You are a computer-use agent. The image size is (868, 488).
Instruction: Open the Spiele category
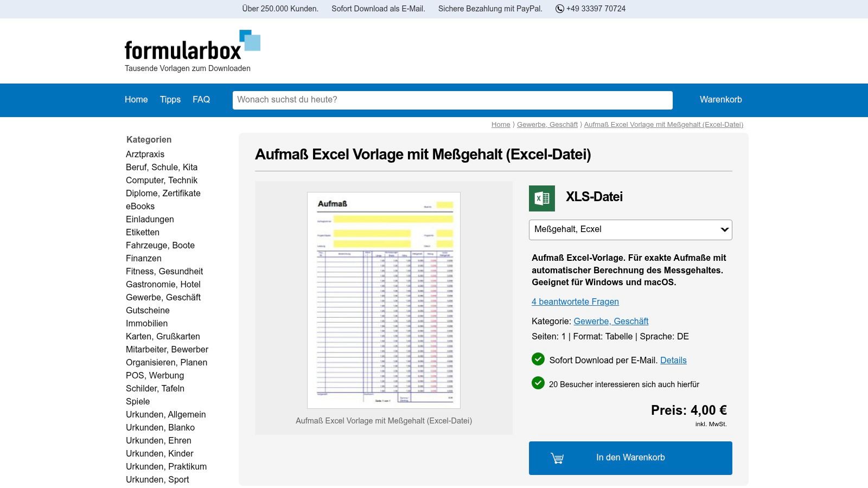(138, 402)
